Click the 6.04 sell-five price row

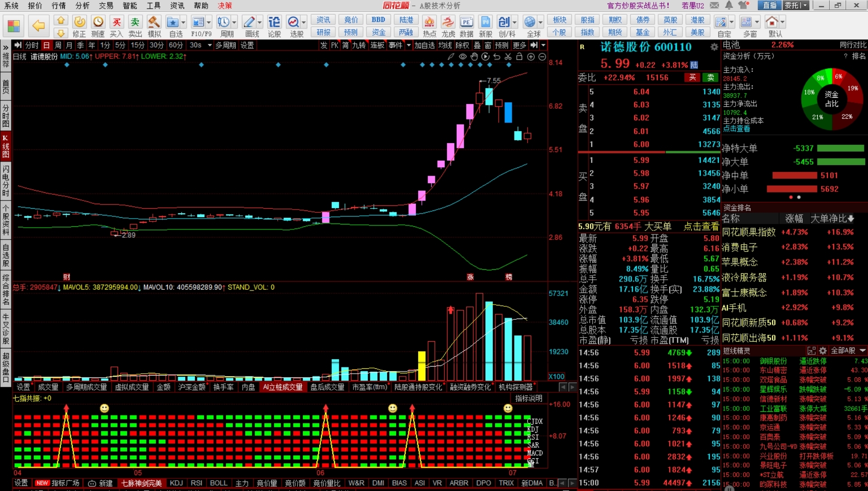click(641, 92)
